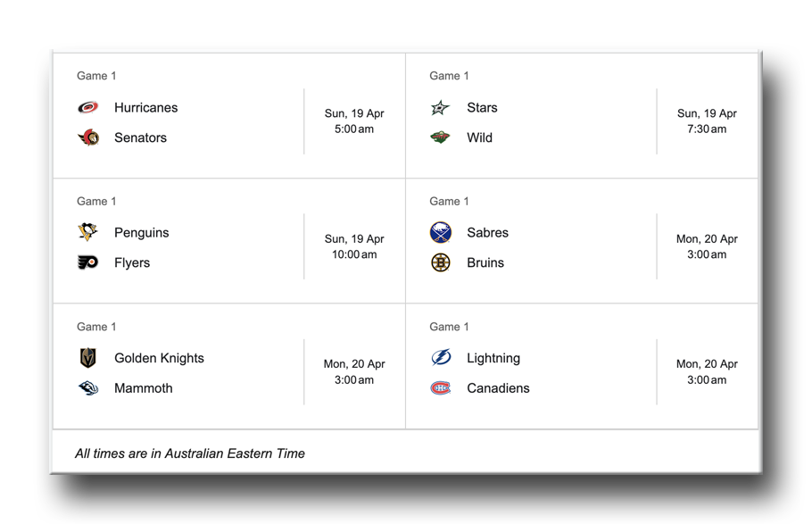Screen dimensions: 812x524
Task: Click Game 1 label above Lightning
Action: click(x=449, y=327)
